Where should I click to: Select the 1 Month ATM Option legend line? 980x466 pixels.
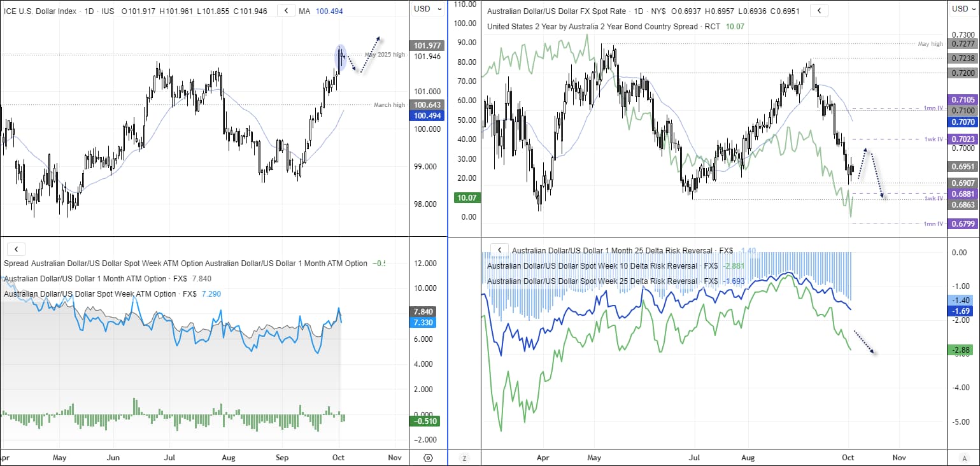(x=108, y=279)
